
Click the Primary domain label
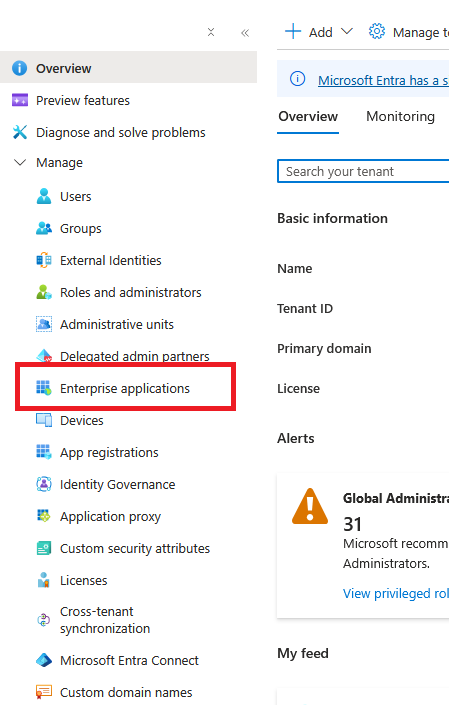(x=324, y=348)
